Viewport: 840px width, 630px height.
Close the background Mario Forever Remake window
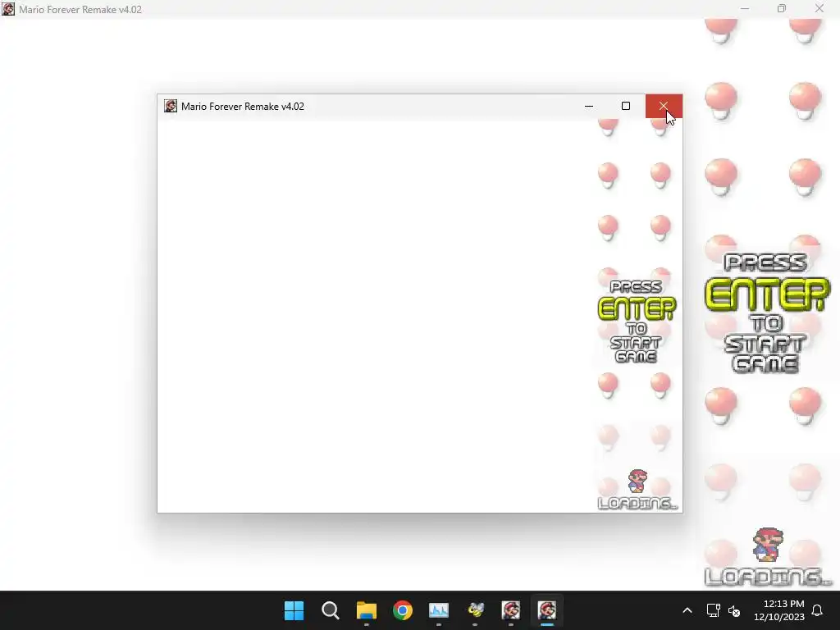(819, 8)
